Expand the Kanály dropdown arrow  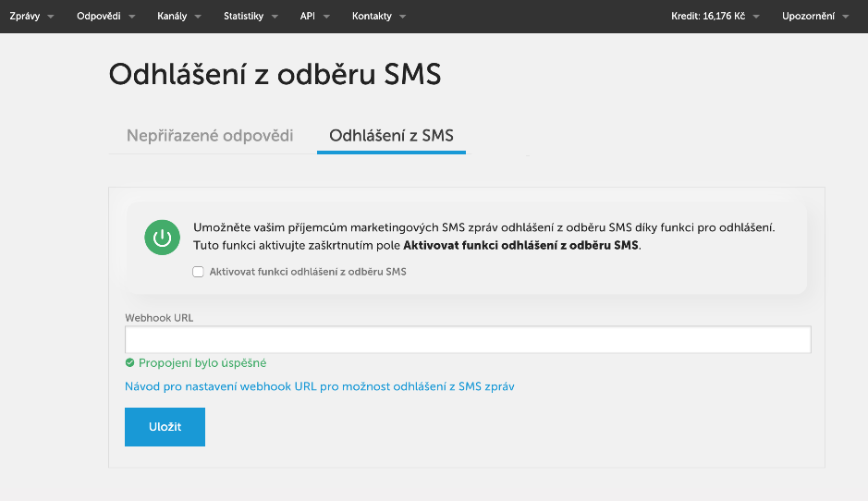pyautogui.click(x=198, y=17)
